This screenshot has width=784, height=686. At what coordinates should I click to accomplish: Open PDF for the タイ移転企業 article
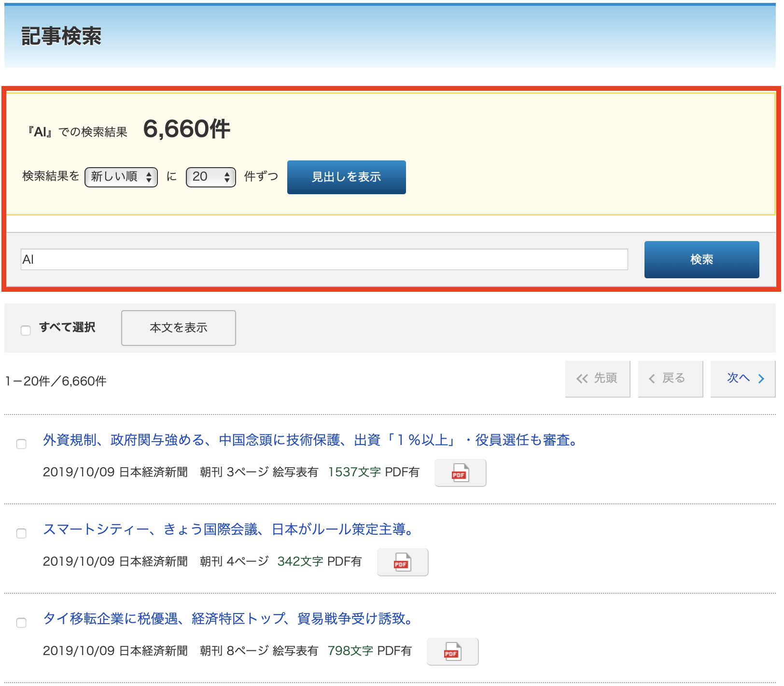(452, 652)
